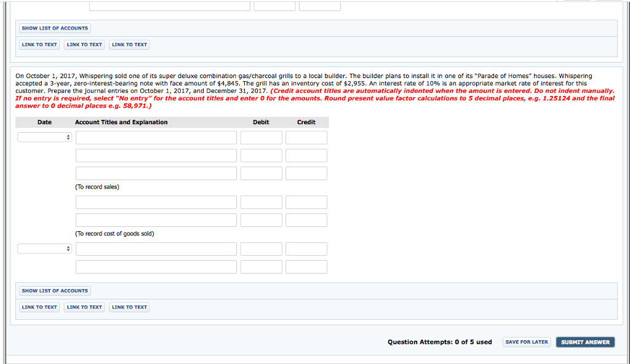
Task: Click the 'Credit' column header
Action: [306, 122]
